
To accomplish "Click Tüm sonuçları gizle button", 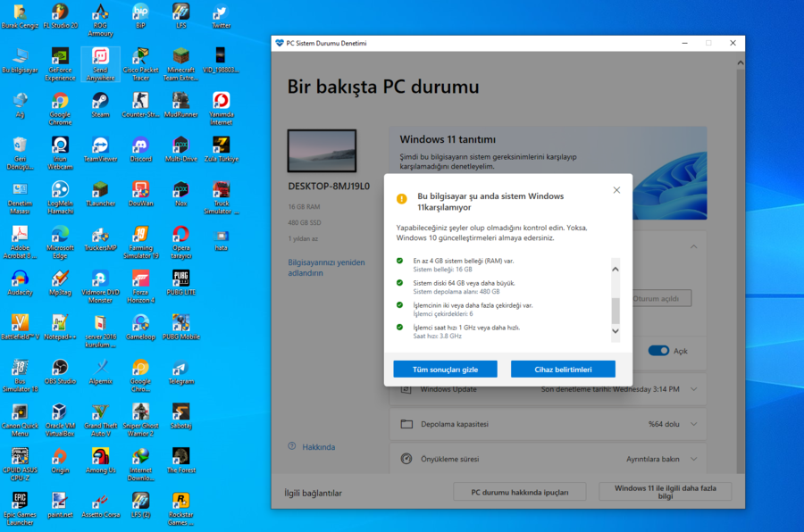I will pyautogui.click(x=445, y=370).
